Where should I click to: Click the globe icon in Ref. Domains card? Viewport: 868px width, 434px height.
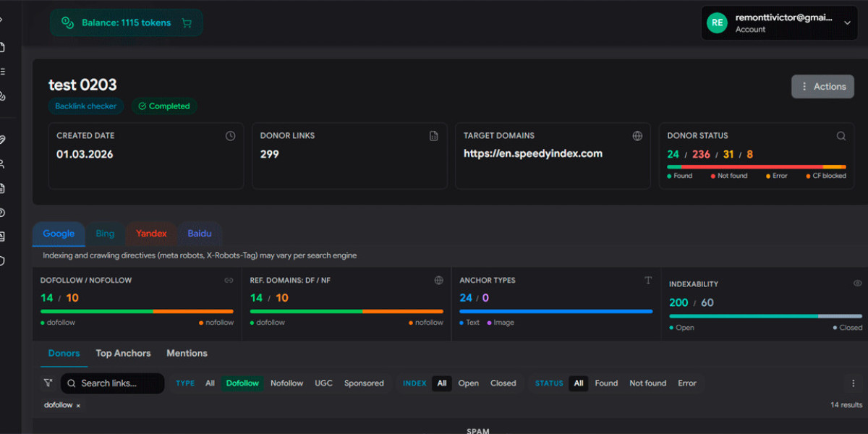(438, 280)
